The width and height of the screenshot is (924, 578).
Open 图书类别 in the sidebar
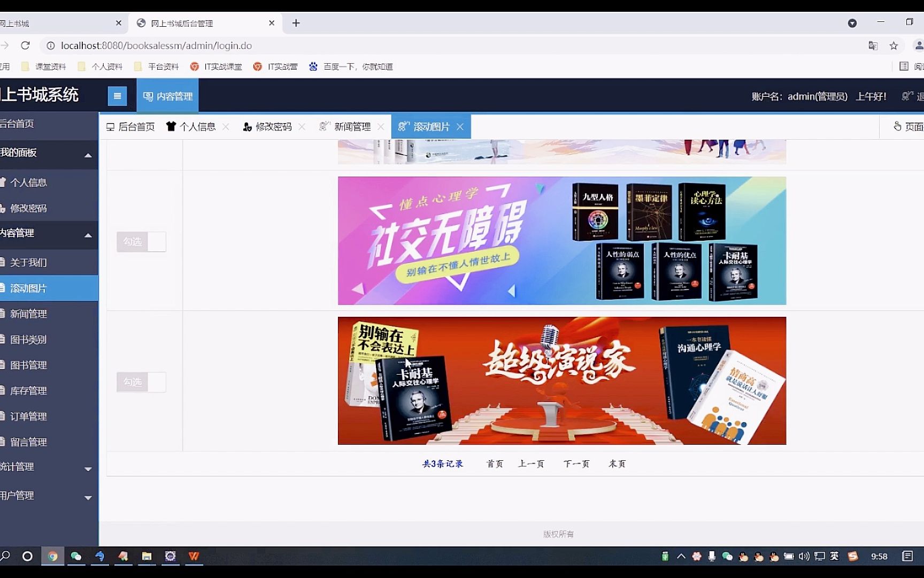[49, 340]
